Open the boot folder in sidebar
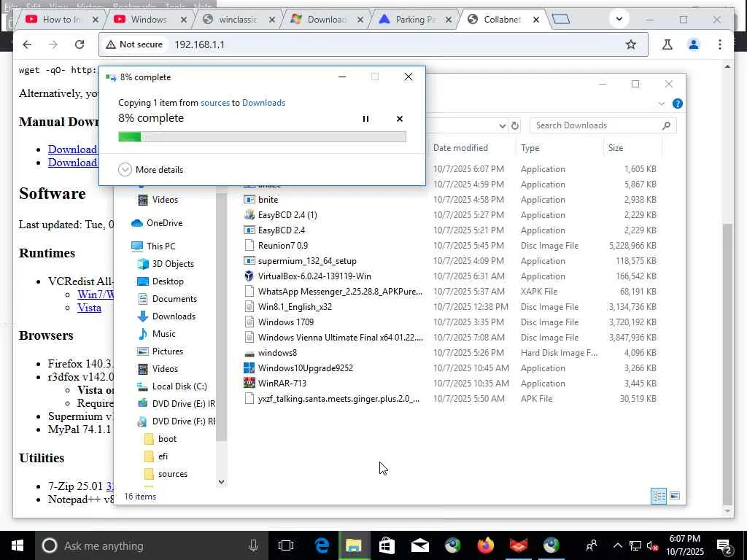747x560 pixels. 167,438
